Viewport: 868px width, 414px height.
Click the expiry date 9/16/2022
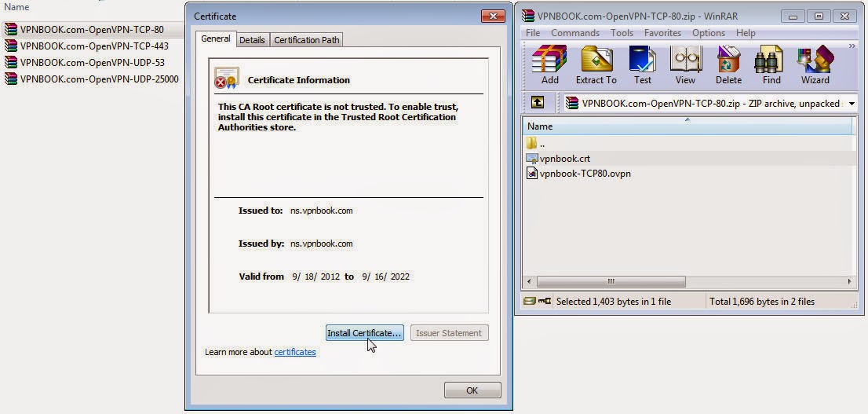click(x=386, y=276)
